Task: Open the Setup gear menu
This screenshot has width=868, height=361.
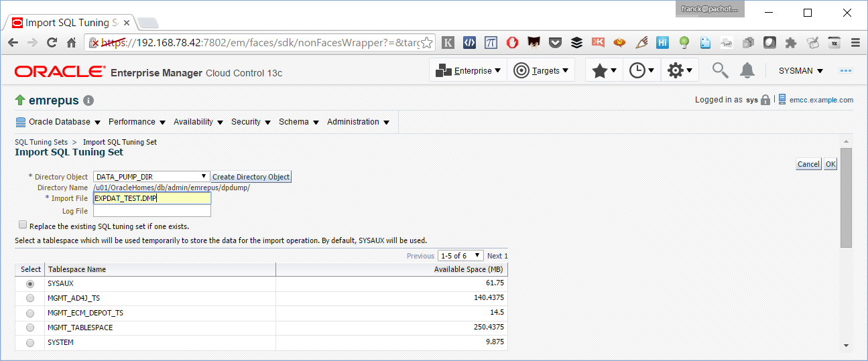Action: [x=680, y=70]
